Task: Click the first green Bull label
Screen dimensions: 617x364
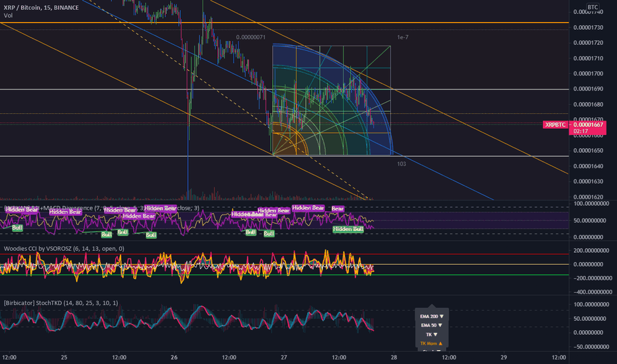Action: tap(17, 228)
